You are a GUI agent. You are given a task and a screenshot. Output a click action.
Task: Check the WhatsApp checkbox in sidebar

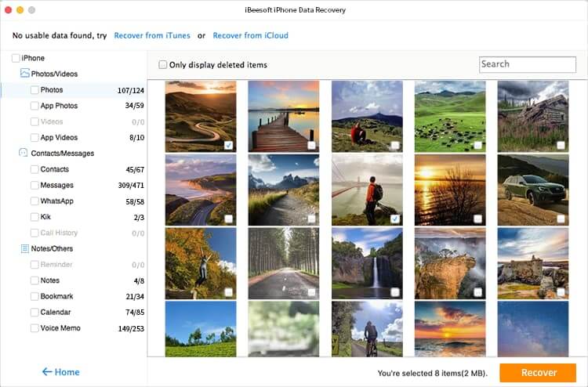[x=34, y=201]
